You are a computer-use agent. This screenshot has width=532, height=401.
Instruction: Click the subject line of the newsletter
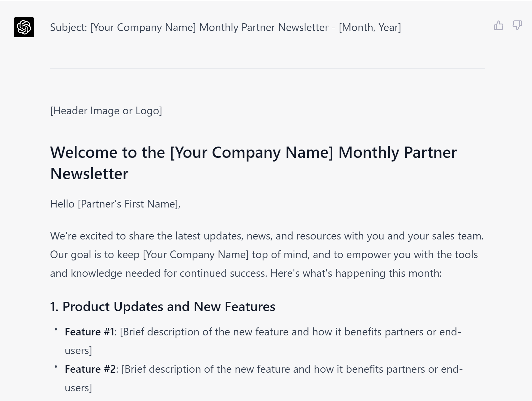coord(226,28)
